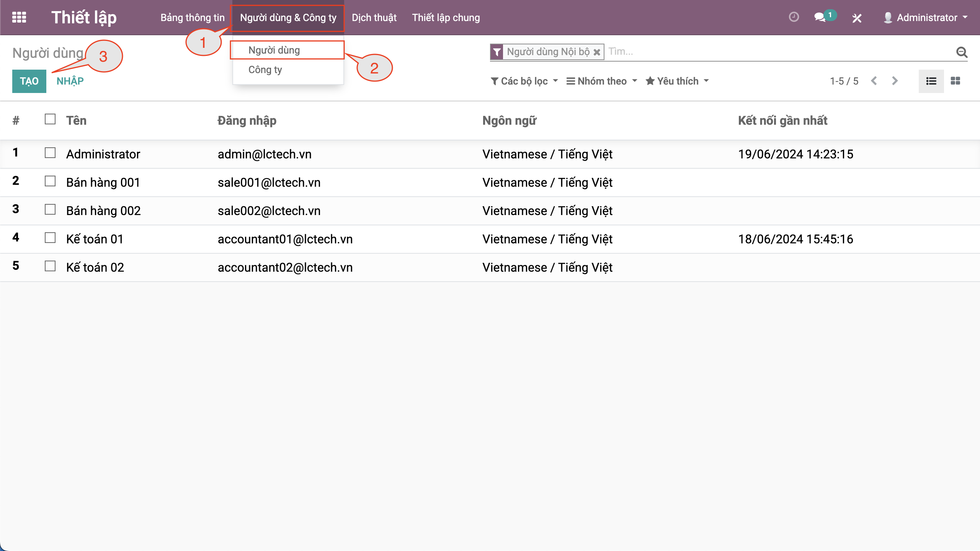Expand the Các bộ lọc dropdown
Image resolution: width=980 pixels, height=551 pixels.
coord(524,81)
